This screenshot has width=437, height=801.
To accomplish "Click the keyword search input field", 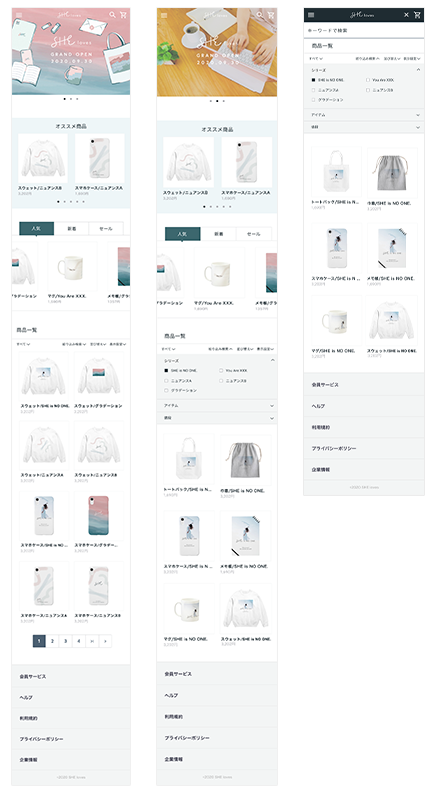I will [x=364, y=31].
